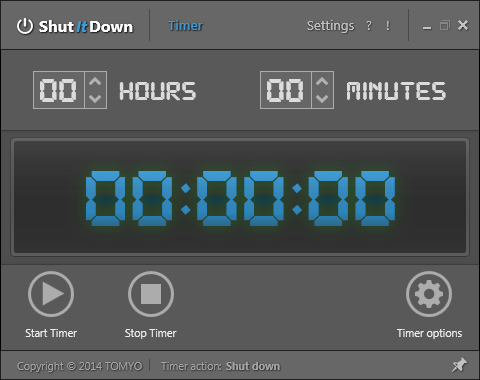The width and height of the screenshot is (480, 380).
Task: Click the restore window button
Action: tap(445, 25)
